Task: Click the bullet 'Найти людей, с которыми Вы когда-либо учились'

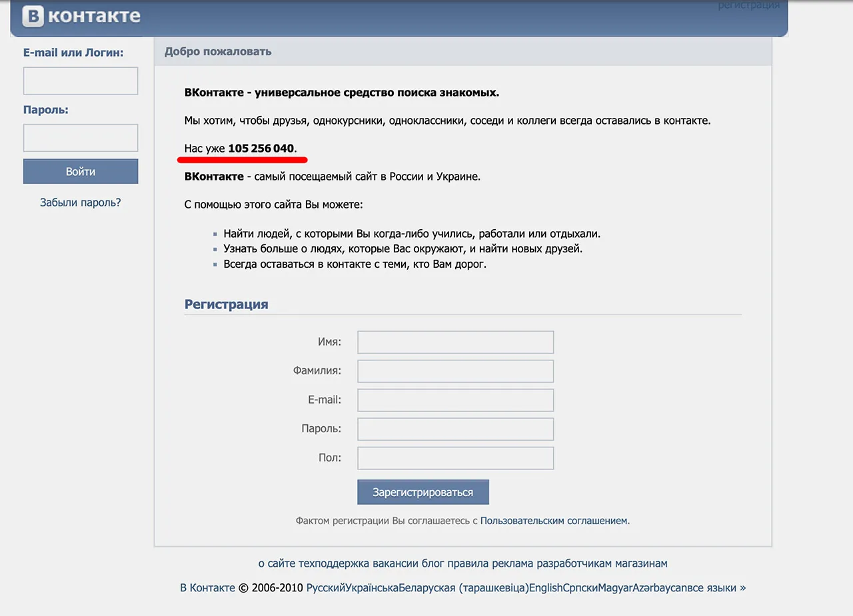Action: [412, 234]
